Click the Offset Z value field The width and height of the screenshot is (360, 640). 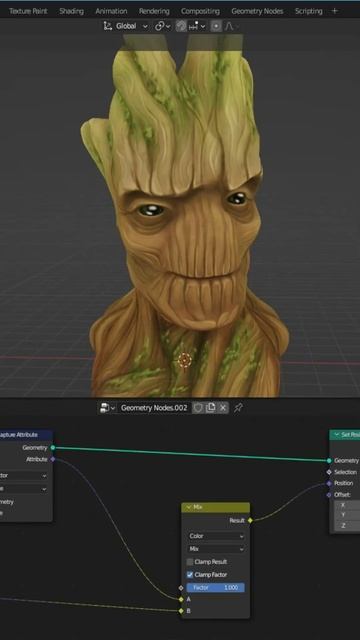click(347, 525)
